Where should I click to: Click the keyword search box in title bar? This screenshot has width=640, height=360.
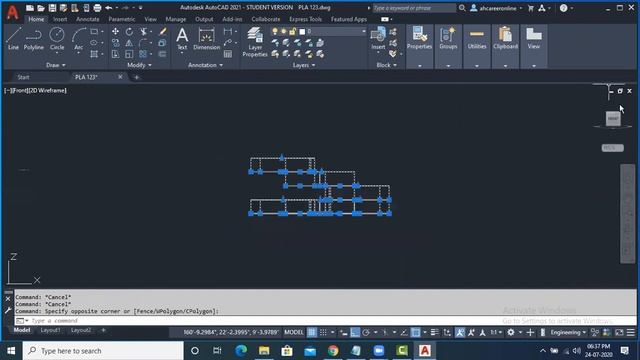(x=414, y=8)
